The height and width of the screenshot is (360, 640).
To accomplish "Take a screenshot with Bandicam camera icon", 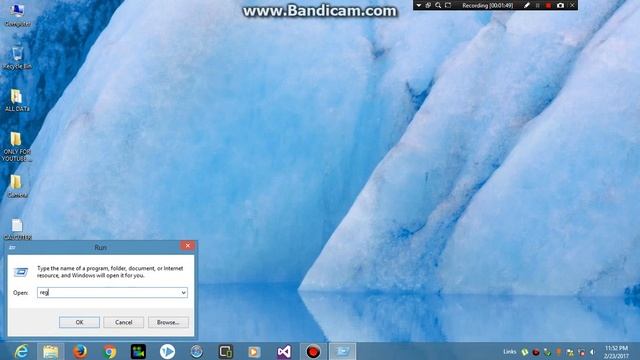I will 560,5.
